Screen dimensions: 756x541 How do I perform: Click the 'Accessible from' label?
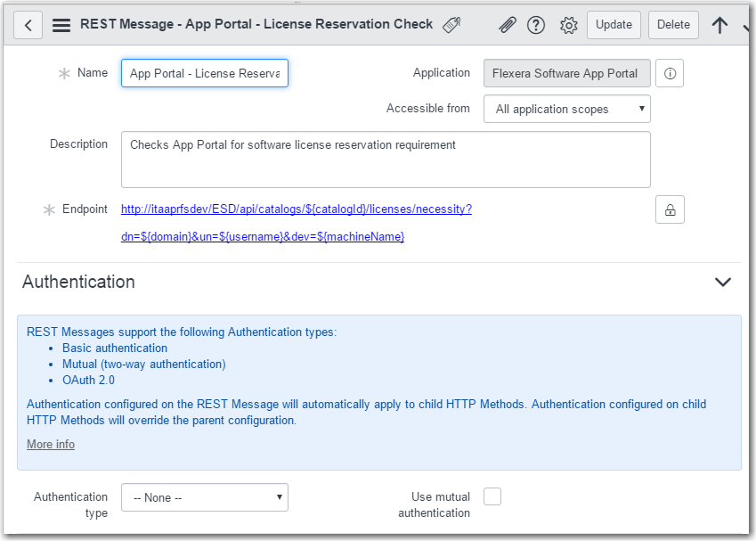click(428, 108)
